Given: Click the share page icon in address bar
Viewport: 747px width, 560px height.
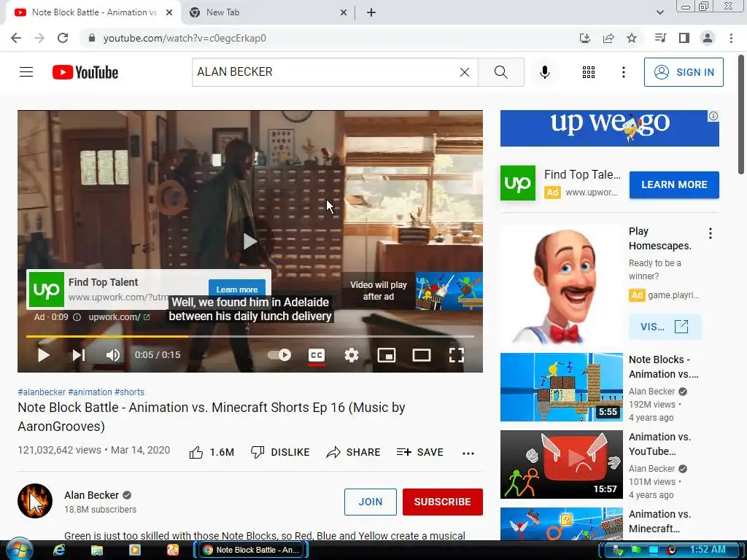Looking at the screenshot, I should pyautogui.click(x=608, y=38).
